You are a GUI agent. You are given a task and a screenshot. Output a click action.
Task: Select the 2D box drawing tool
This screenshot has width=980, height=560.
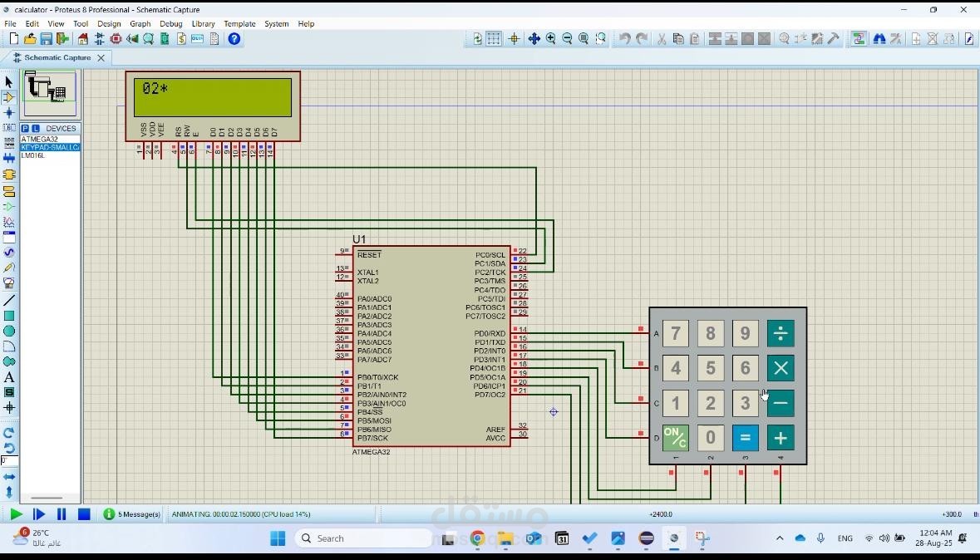pos(9,317)
